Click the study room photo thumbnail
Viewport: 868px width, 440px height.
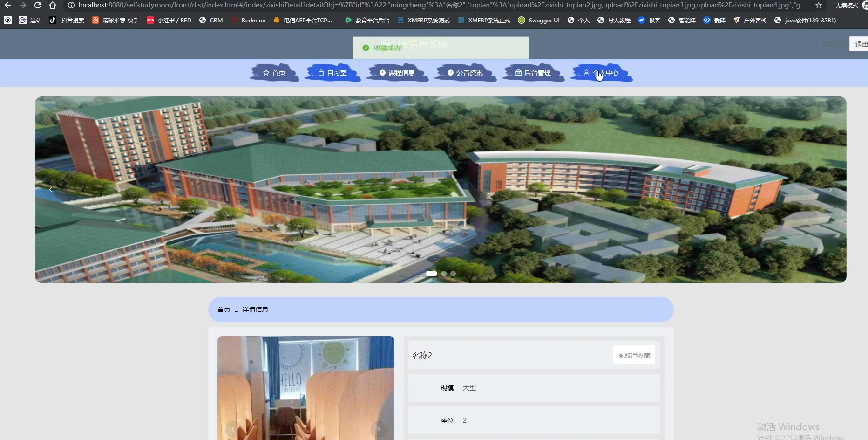[306, 388]
